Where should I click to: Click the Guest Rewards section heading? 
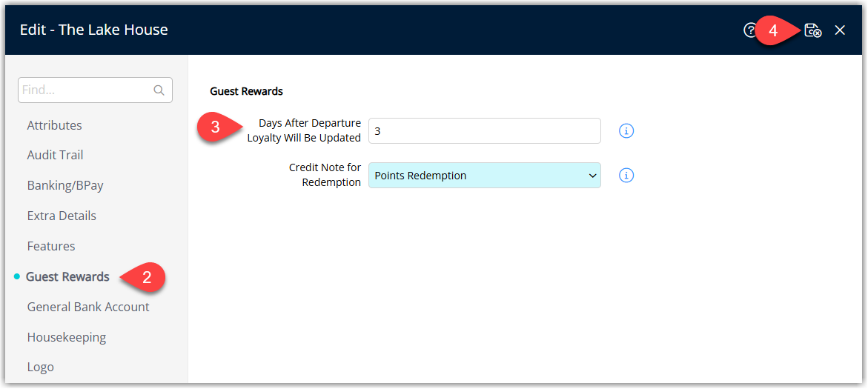246,91
